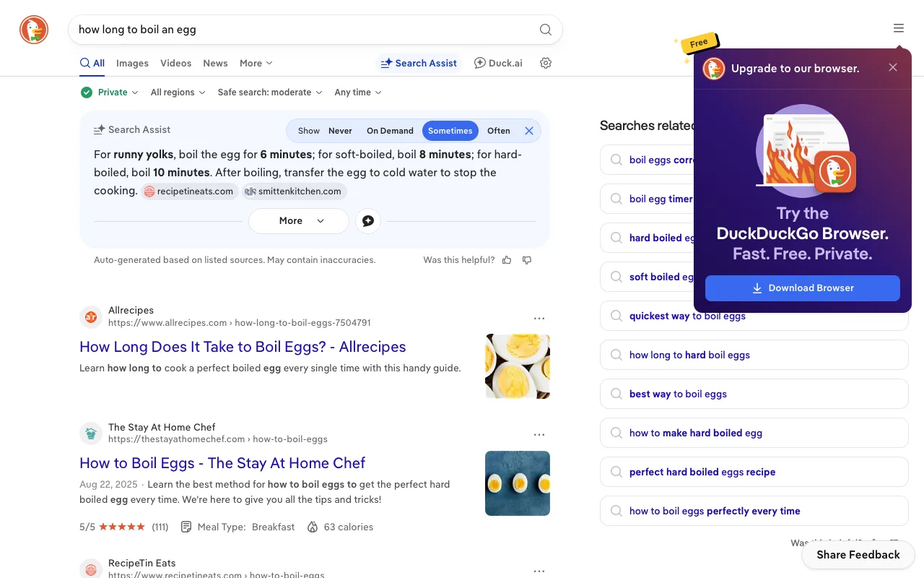This screenshot has width=924, height=578.
Task: Open the Any time filter dropdown
Action: (358, 92)
